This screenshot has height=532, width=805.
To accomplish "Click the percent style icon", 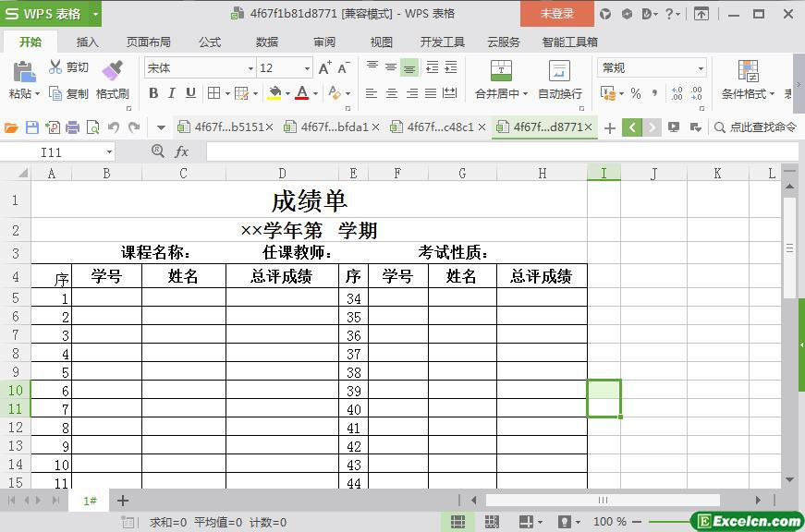I will tap(636, 93).
